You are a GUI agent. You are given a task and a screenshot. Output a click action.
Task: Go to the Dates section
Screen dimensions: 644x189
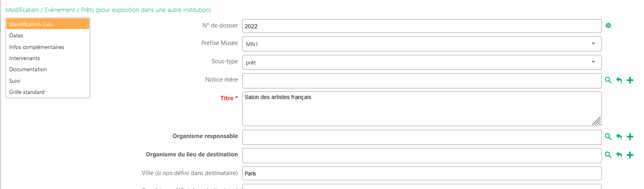(x=16, y=35)
